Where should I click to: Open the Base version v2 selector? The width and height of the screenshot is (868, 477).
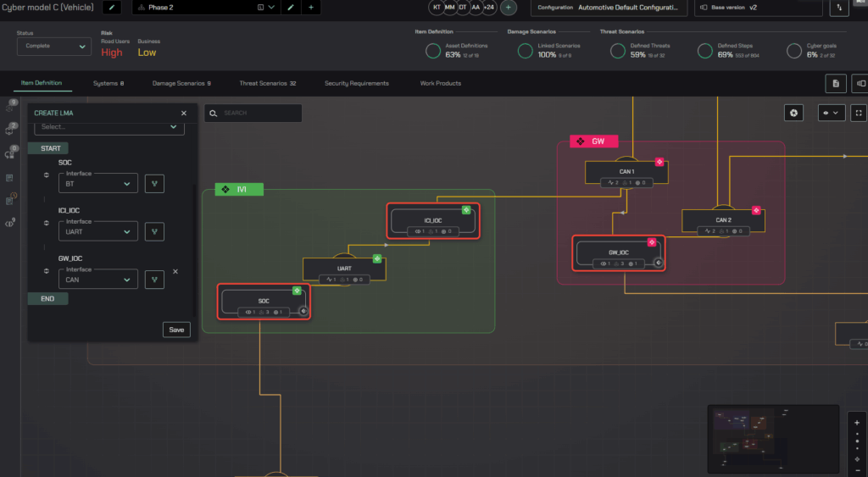759,7
